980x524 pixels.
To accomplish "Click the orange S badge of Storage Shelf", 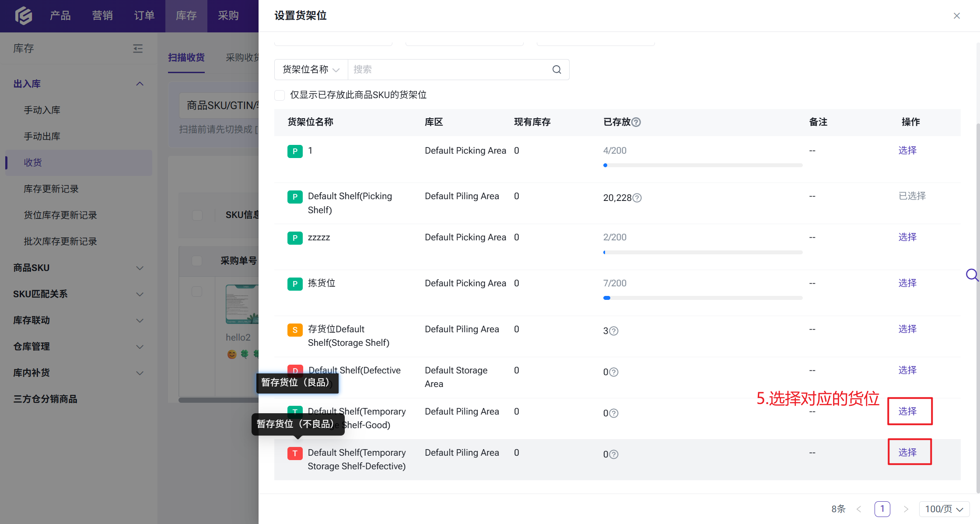I will pyautogui.click(x=295, y=330).
